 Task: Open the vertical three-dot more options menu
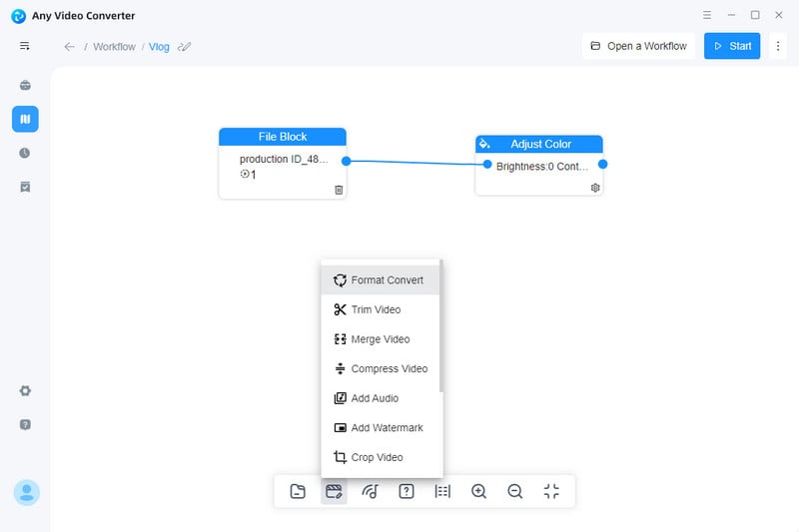point(778,46)
